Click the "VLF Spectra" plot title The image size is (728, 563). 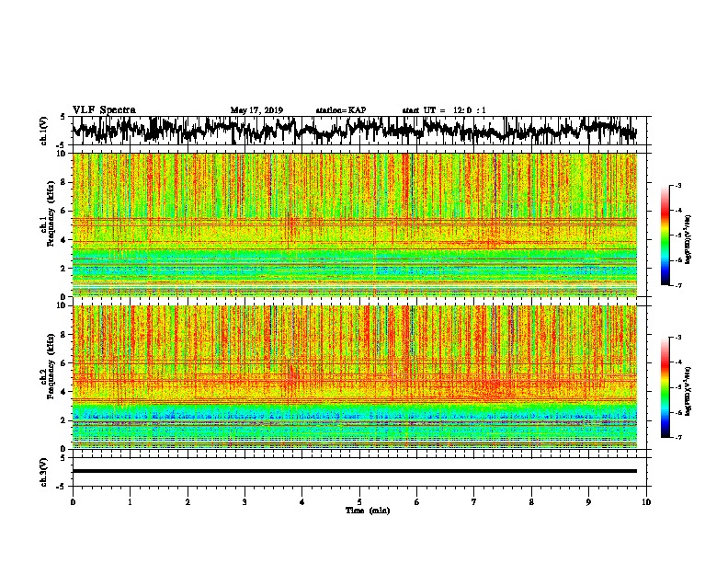104,110
